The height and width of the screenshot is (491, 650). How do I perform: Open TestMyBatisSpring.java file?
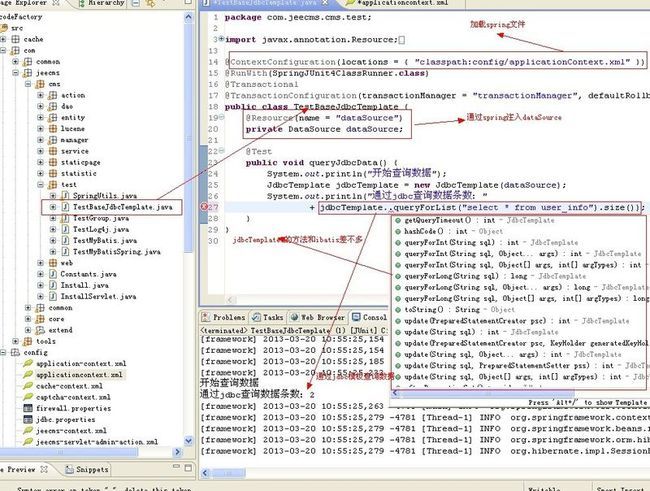pos(116,251)
